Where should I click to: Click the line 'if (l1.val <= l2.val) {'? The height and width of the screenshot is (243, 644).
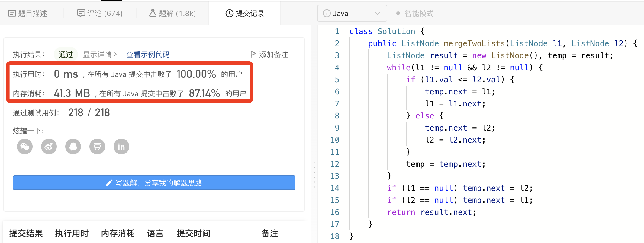pyautogui.click(x=460, y=80)
